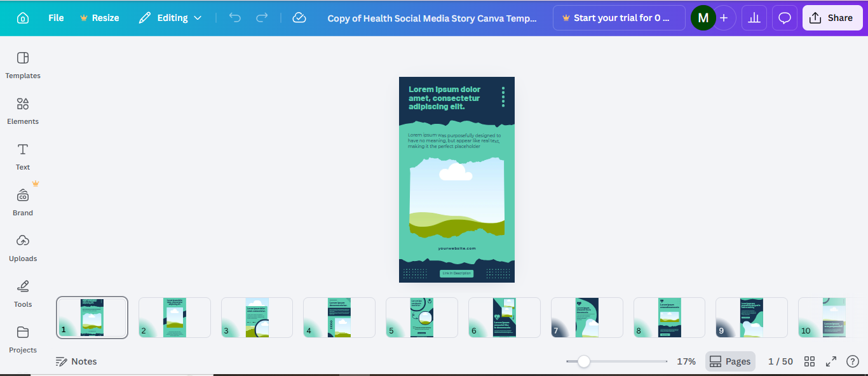The width and height of the screenshot is (868, 376).
Task: Click the Redo arrow
Action: point(262,18)
